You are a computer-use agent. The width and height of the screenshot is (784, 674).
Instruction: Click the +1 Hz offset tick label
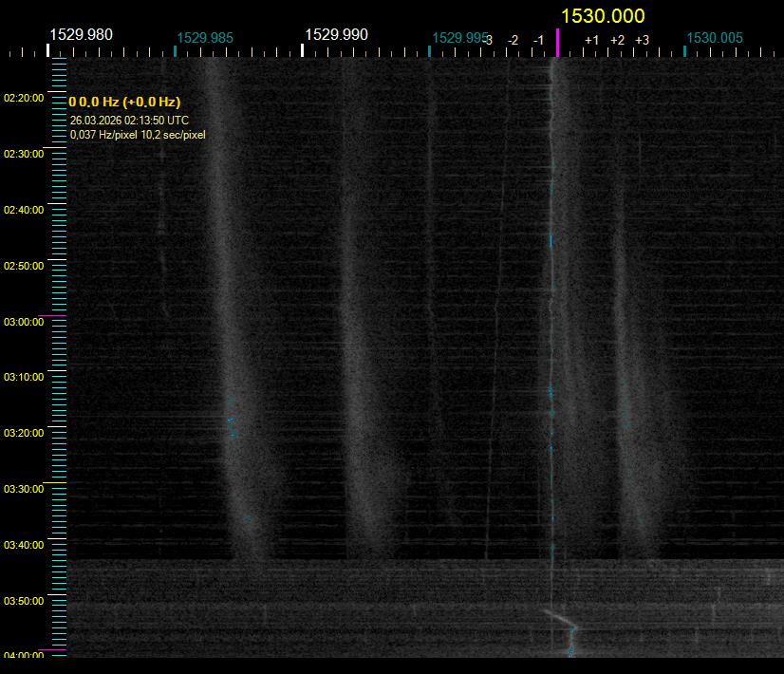pyautogui.click(x=591, y=40)
